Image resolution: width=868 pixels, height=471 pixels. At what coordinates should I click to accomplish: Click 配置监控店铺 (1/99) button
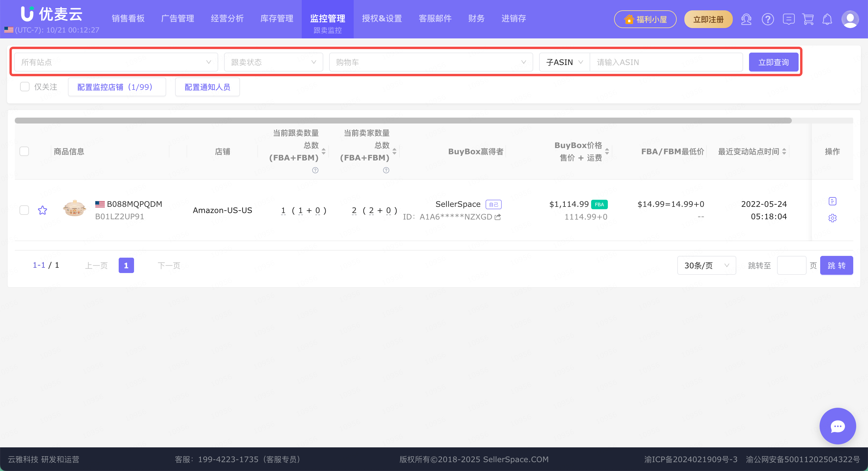click(x=117, y=87)
